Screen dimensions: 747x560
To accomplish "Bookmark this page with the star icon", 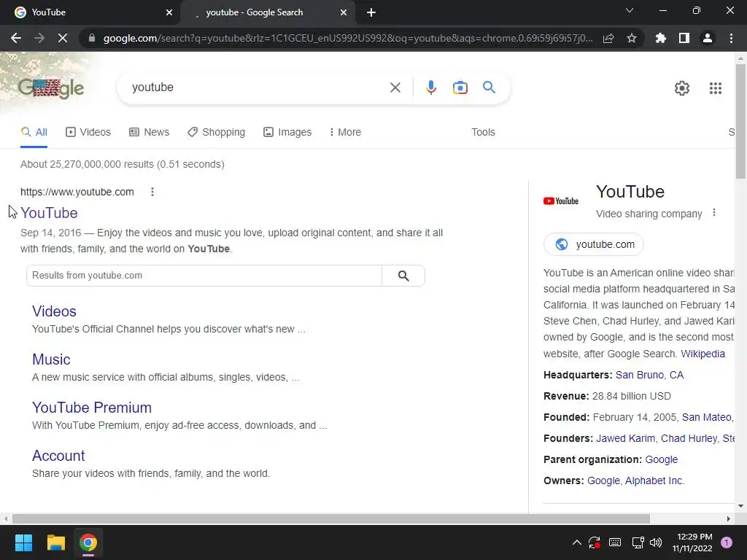I will [x=632, y=38].
